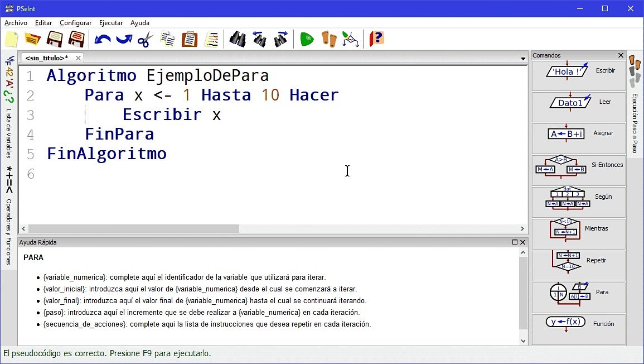Place cursor on line 'Escribir x'
This screenshot has height=364, width=644.
click(172, 115)
